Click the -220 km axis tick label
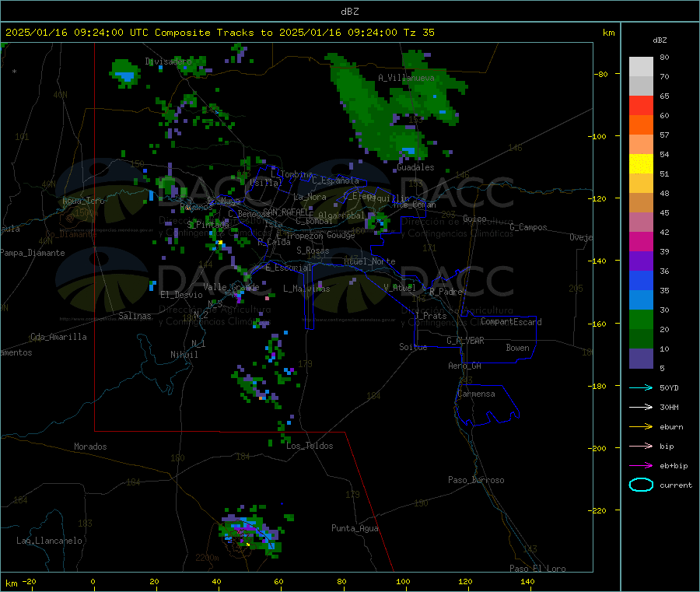Screen dimensions: 700x592 pos(599,511)
